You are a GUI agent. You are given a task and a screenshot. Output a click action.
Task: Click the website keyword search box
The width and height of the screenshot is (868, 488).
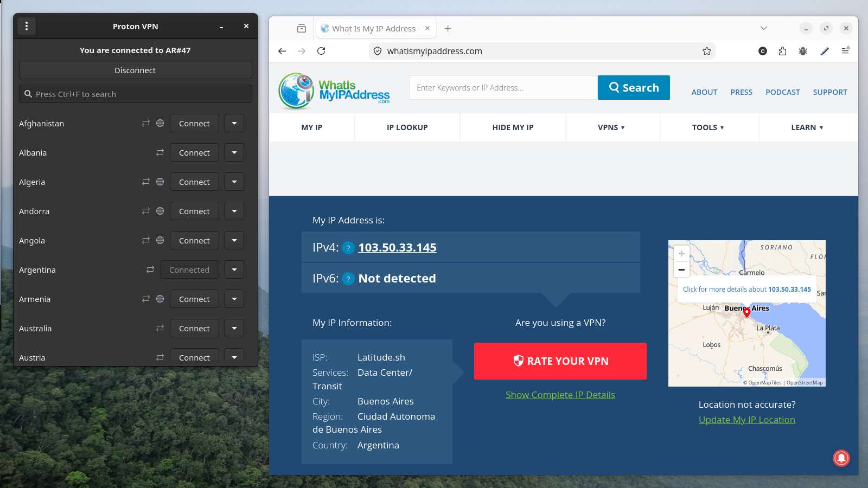pos(503,88)
